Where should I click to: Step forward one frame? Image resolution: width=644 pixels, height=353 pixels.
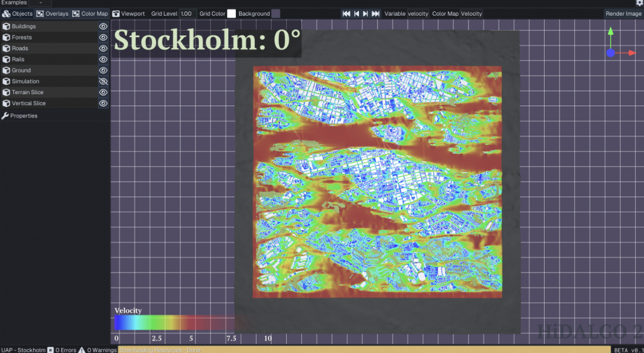tap(365, 14)
